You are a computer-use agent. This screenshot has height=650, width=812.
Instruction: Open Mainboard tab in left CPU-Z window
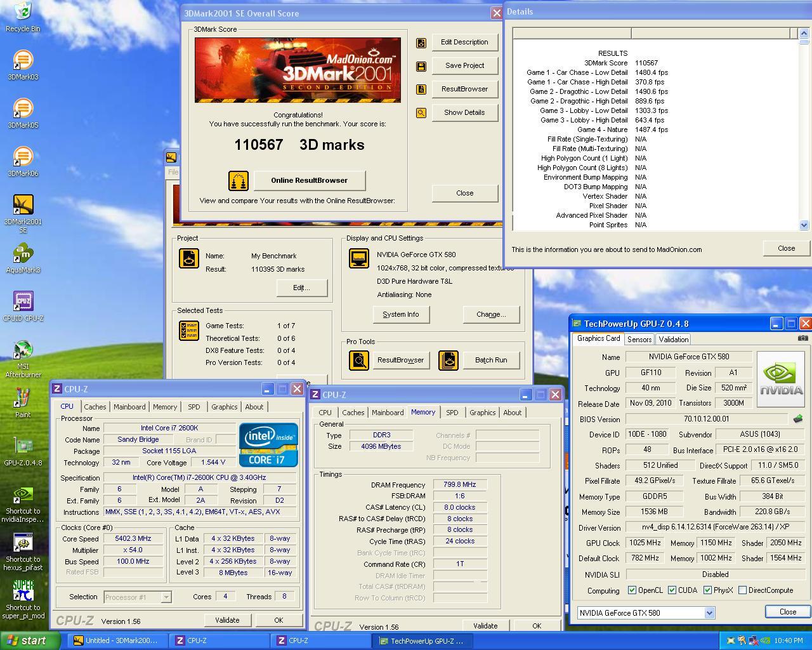[129, 407]
